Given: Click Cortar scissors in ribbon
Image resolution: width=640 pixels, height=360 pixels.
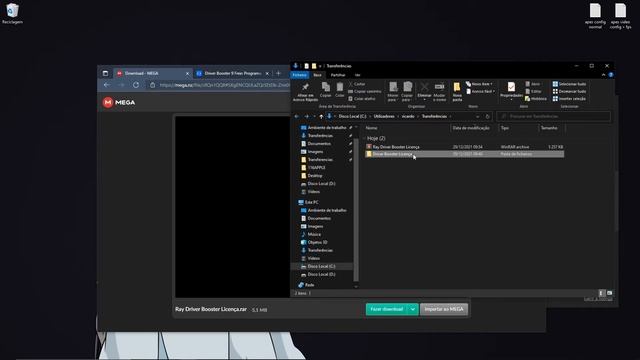Looking at the screenshot, I should tap(357, 84).
